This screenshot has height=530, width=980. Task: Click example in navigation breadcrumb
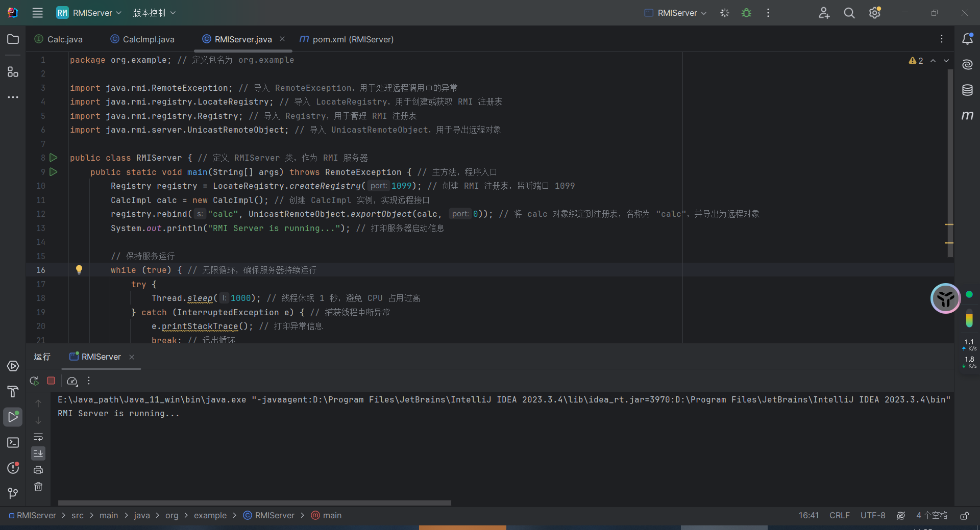(210, 515)
